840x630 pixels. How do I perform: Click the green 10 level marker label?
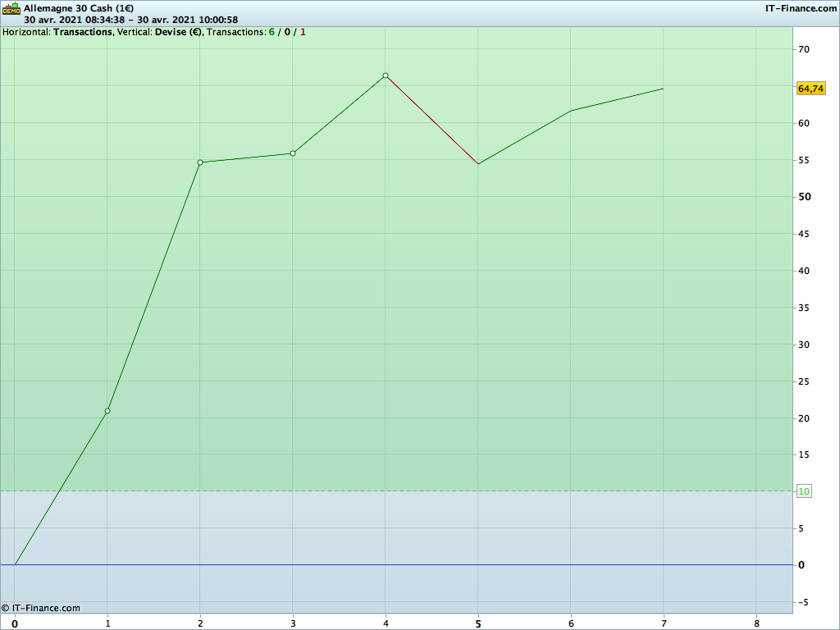pyautogui.click(x=804, y=491)
